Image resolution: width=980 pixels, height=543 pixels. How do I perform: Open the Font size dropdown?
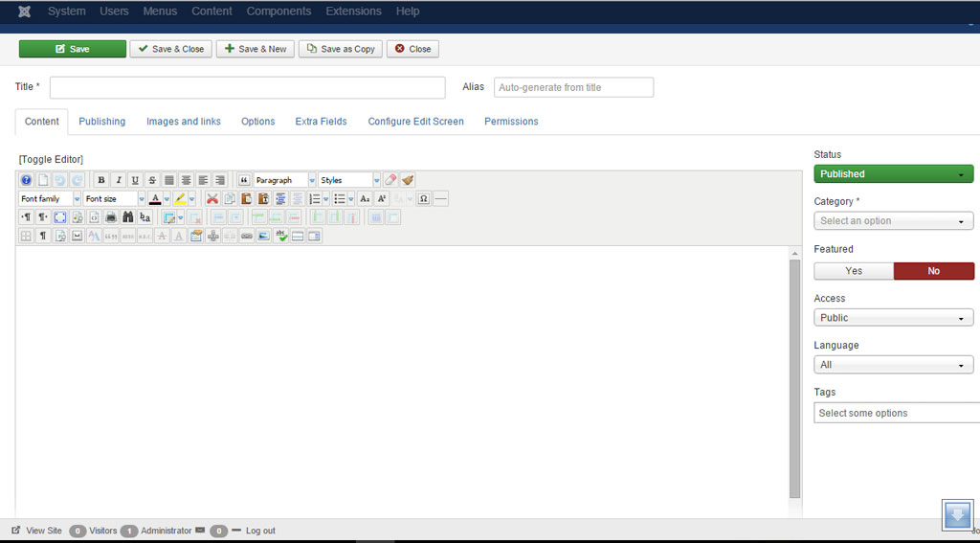(115, 199)
